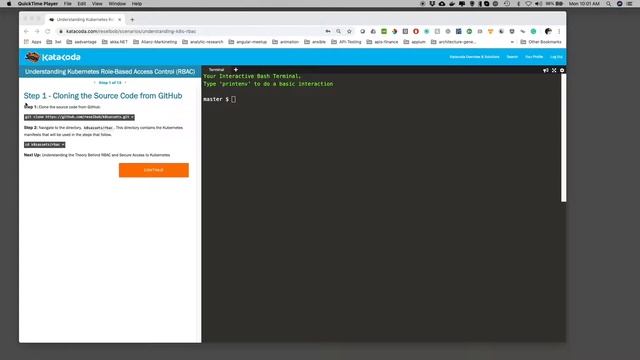Reload the Katacoda page

click(48, 31)
